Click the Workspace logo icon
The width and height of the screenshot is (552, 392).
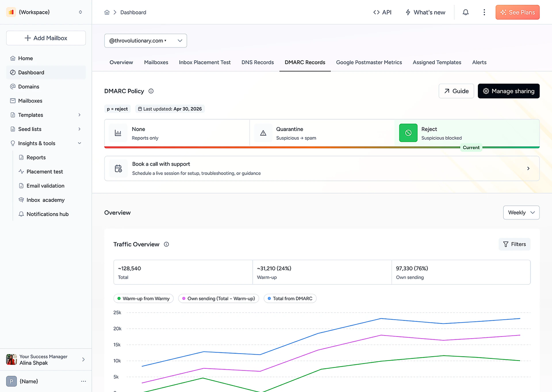(11, 12)
